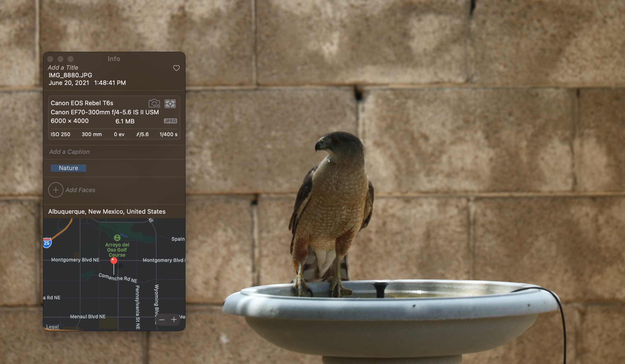Click the red map location pin
625x364 pixels.
point(114,261)
